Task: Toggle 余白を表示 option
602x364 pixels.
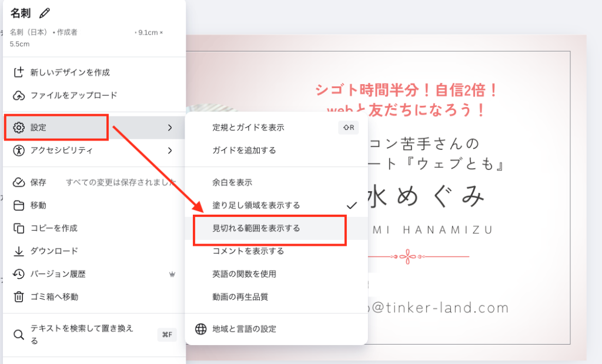Action: point(232,183)
